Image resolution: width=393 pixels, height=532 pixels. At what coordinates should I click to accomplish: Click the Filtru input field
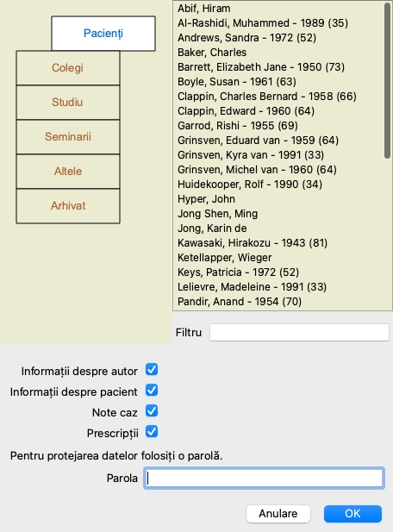coord(299,332)
